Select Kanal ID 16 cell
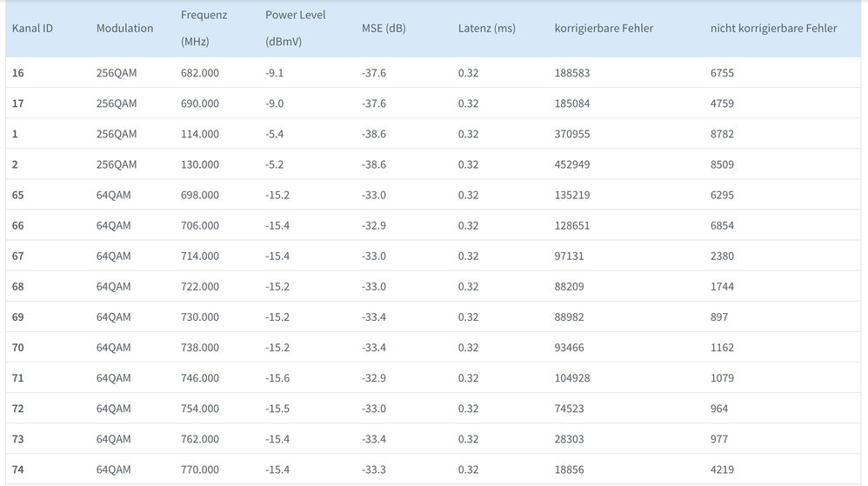 pos(17,73)
